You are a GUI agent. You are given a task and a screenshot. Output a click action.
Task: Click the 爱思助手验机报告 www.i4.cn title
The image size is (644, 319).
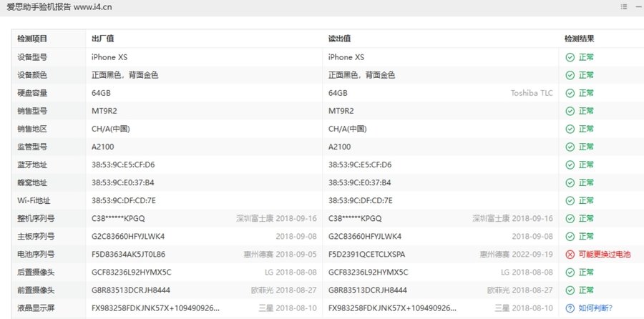pyautogui.click(x=59, y=7)
